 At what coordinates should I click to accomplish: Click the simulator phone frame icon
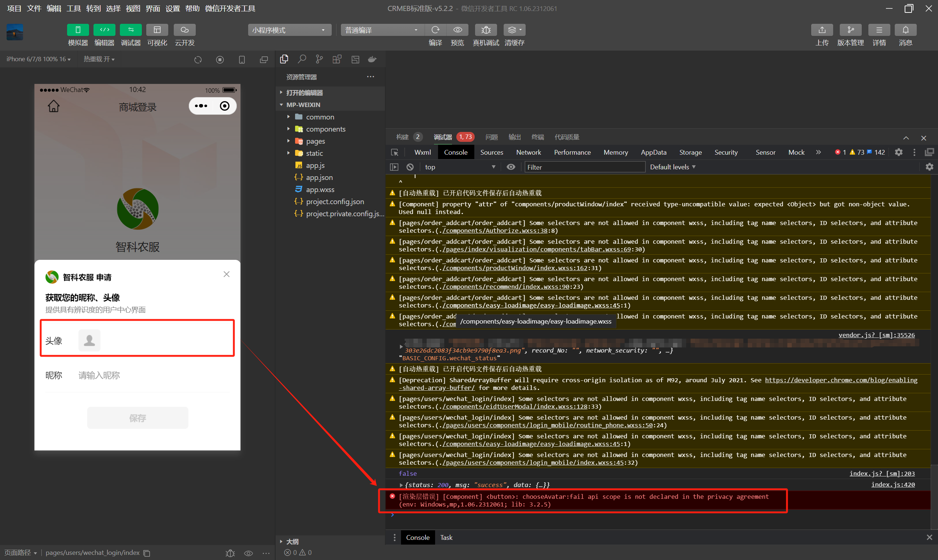click(242, 60)
